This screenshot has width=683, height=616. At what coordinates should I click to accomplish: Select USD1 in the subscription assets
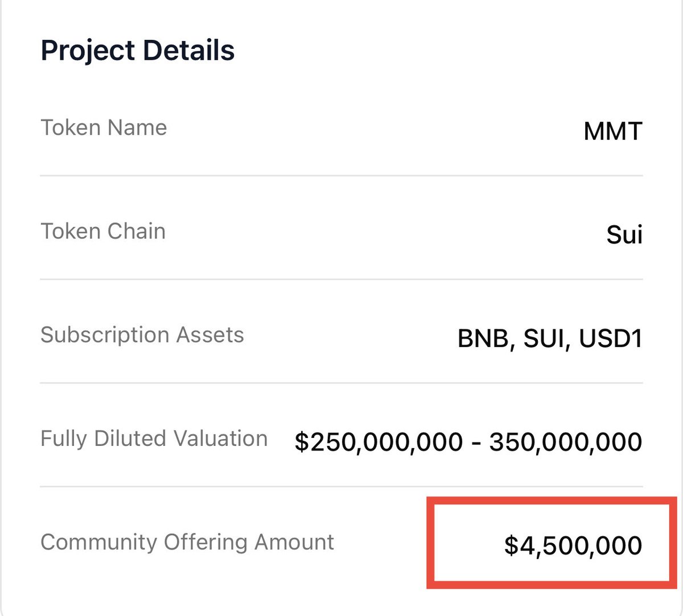pos(611,339)
